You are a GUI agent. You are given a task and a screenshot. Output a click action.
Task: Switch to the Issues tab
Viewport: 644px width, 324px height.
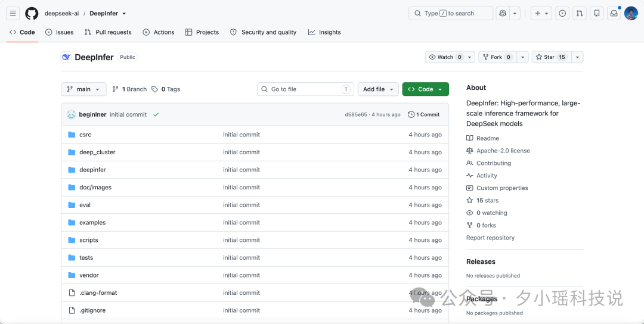pos(60,32)
